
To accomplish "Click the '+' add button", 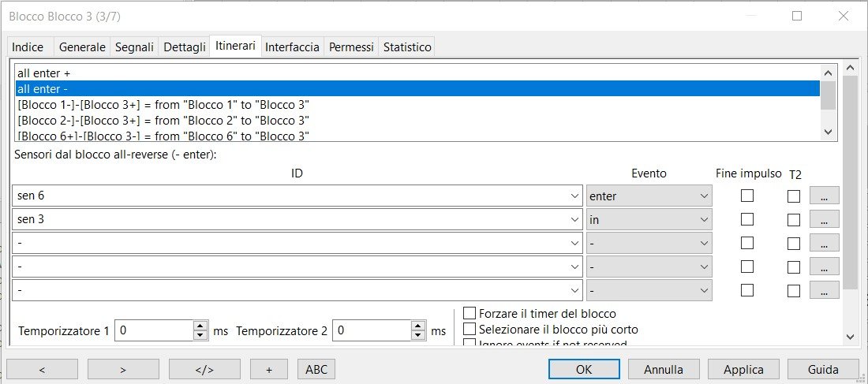I will 268,369.
